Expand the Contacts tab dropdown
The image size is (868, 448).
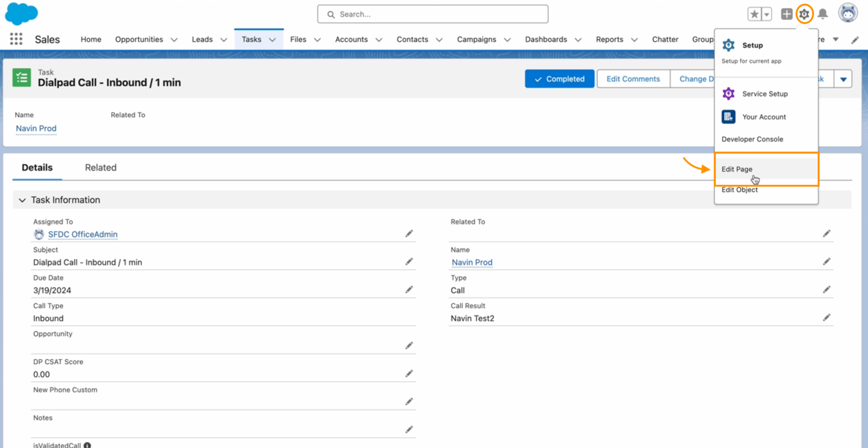pyautogui.click(x=440, y=40)
